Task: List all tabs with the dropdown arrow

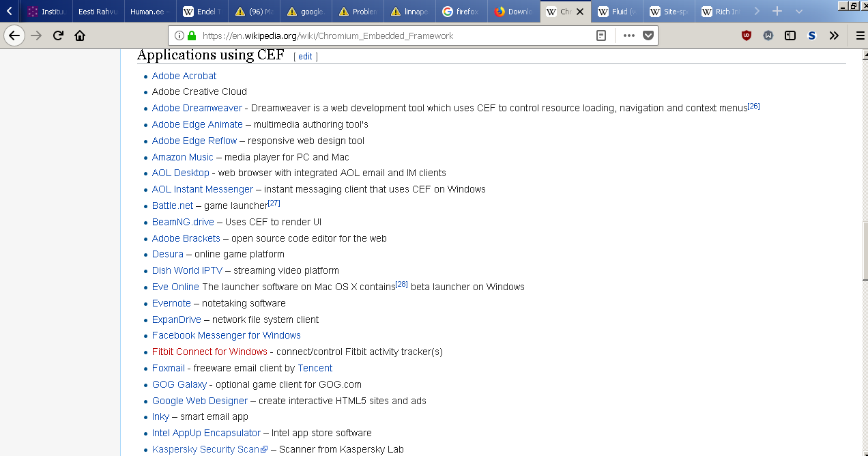Action: [799, 11]
